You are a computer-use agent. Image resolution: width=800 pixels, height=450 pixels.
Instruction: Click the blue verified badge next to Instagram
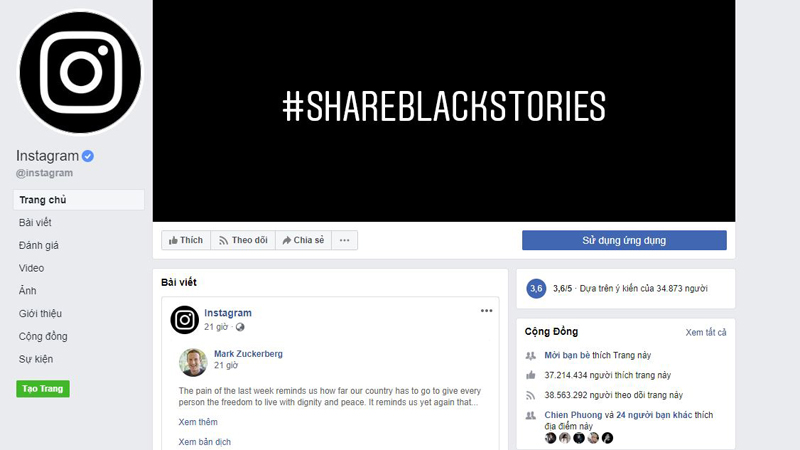pos(88,156)
